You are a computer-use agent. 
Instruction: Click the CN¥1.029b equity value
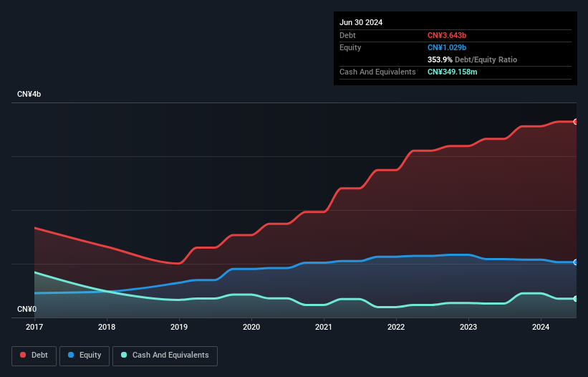pyautogui.click(x=447, y=47)
